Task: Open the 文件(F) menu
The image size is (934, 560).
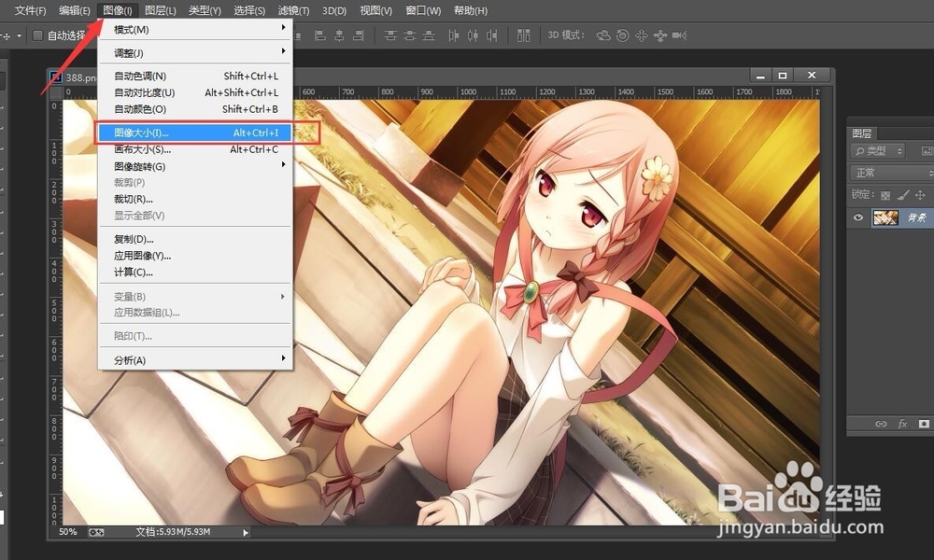Action: point(31,10)
